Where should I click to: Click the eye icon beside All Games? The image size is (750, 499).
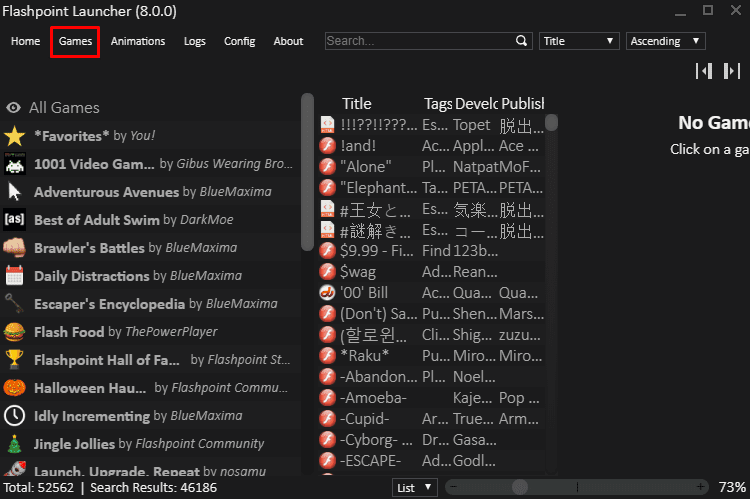coord(13,108)
